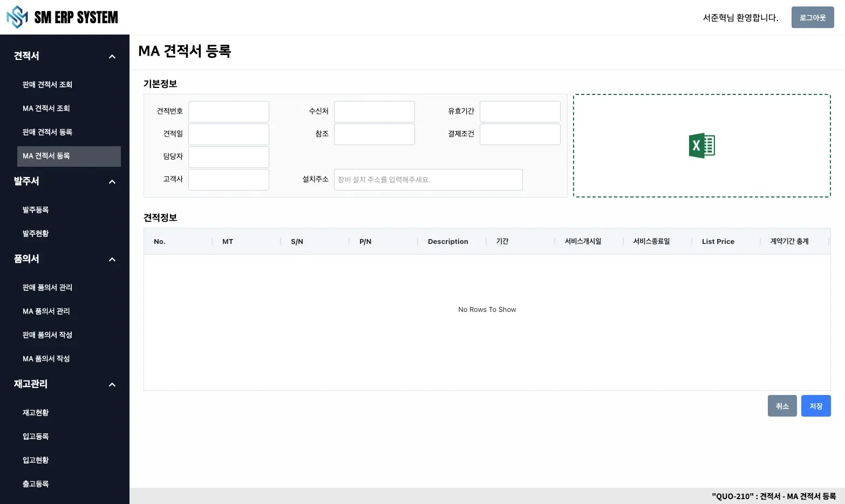Click the 설치주소 address input
Viewport: 845px width, 504px height.
[428, 180]
